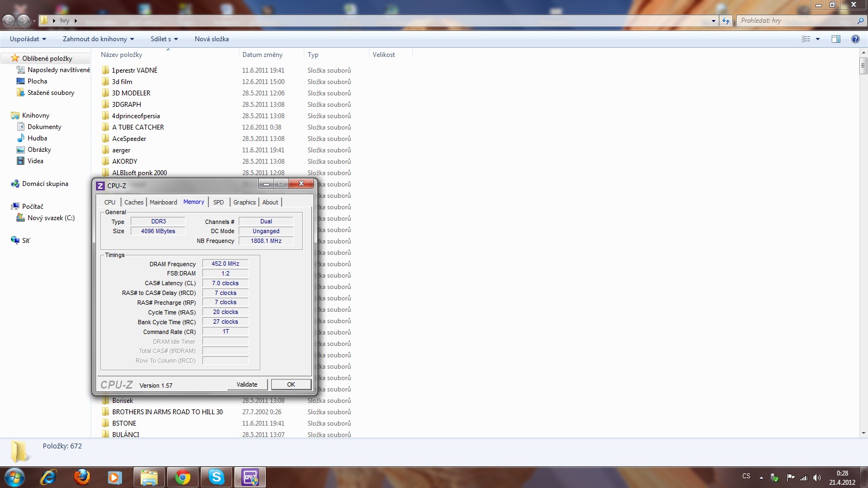Click the Explorer search field Prohledat: hry
This screenshot has width=868, height=488.
796,21
